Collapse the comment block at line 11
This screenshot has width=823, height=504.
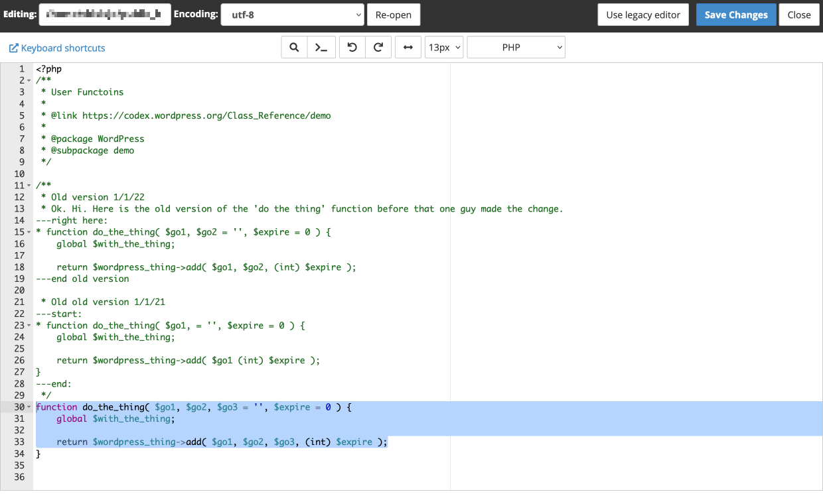pos(29,186)
